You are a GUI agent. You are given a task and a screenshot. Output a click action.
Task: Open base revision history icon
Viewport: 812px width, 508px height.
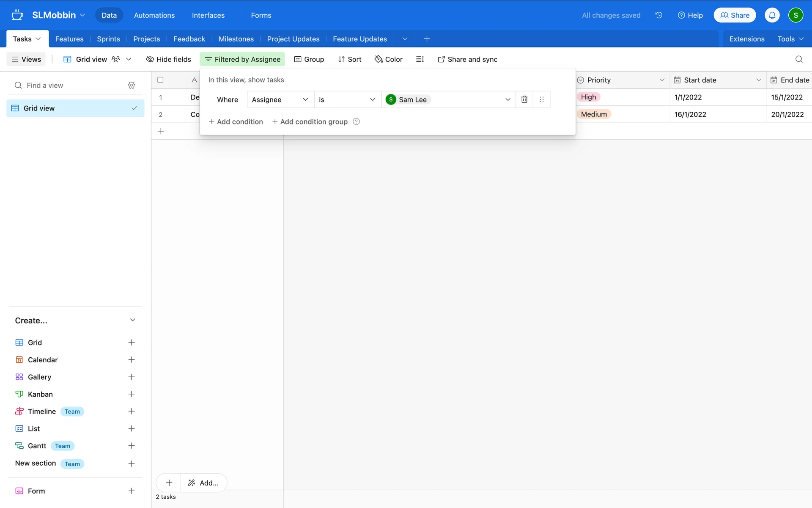click(658, 15)
